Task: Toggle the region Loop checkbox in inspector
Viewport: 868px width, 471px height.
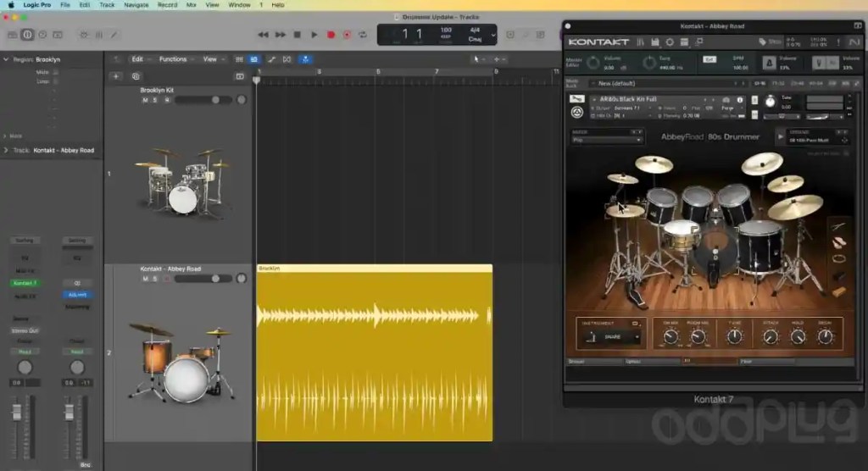Action: 55,80
